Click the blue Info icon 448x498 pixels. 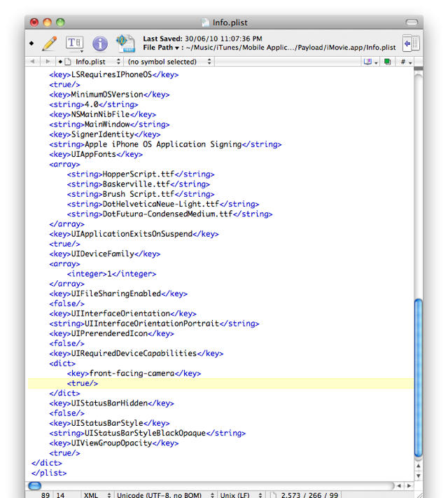click(100, 43)
